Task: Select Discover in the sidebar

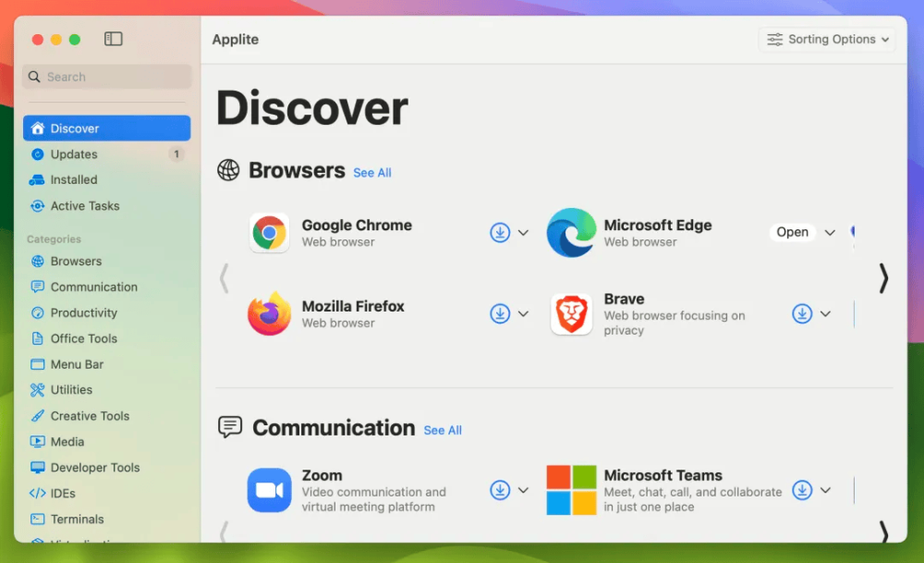Action: (x=106, y=128)
